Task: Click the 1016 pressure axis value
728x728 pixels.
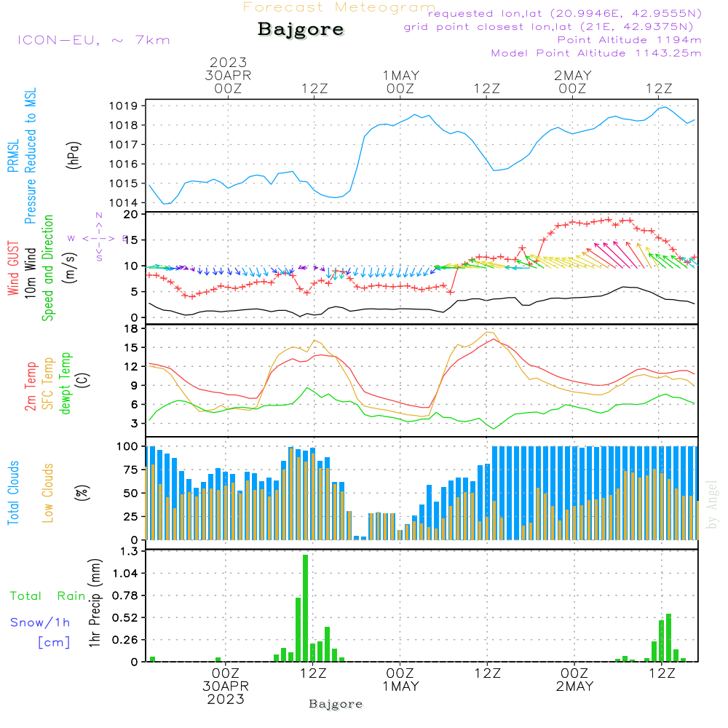Action: point(124,165)
